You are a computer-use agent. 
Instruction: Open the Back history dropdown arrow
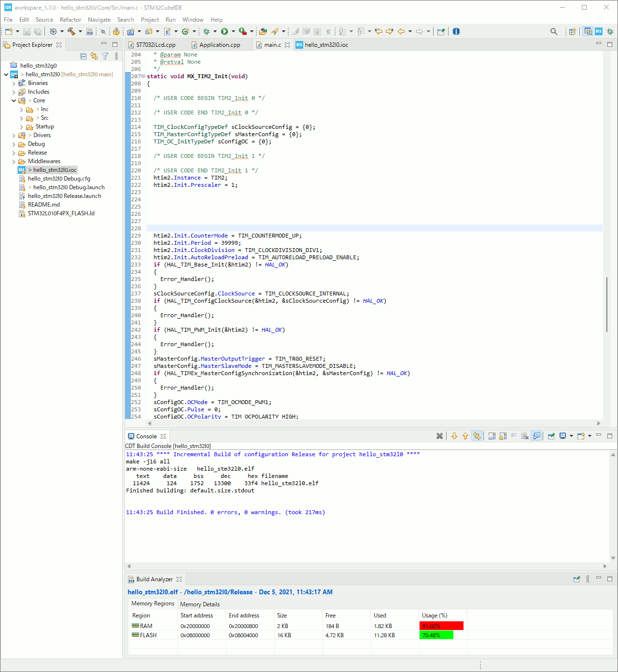tap(410, 31)
